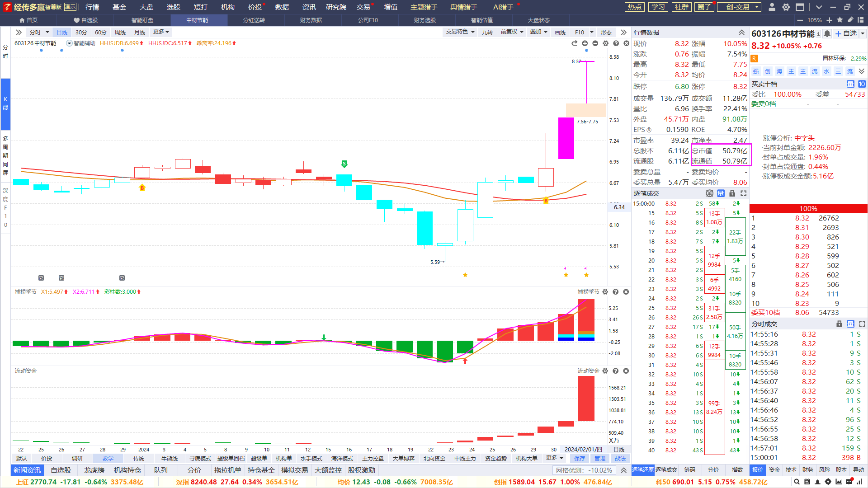868x488 pixels.
Task: Add stock via 自选 button
Action: (x=846, y=33)
